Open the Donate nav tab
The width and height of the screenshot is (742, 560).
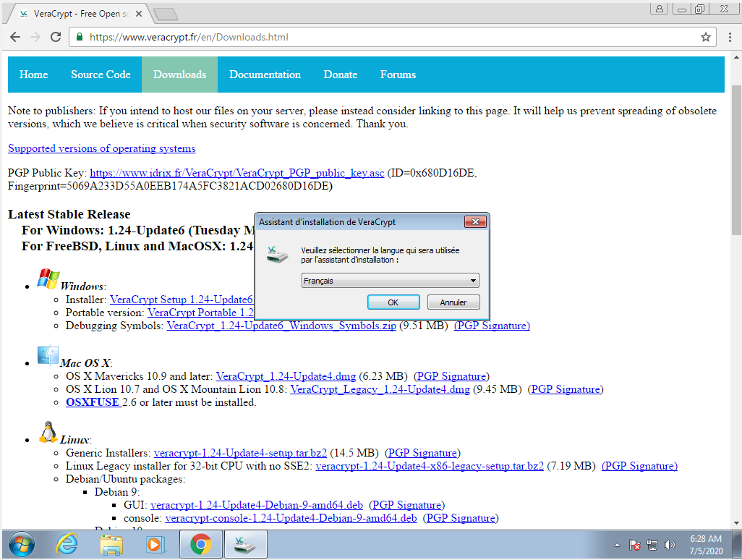[340, 75]
